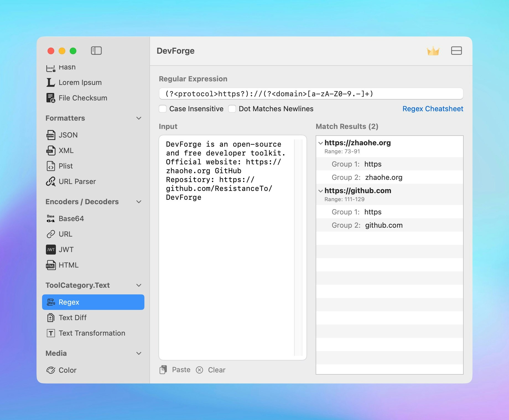Click the Regular Expression pattern field
509x420 pixels.
tap(311, 94)
